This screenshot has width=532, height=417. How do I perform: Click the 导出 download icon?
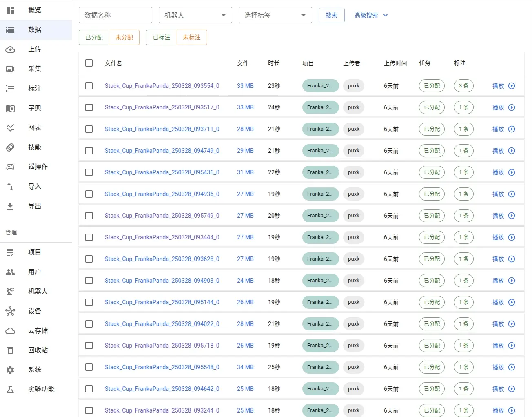click(x=10, y=206)
